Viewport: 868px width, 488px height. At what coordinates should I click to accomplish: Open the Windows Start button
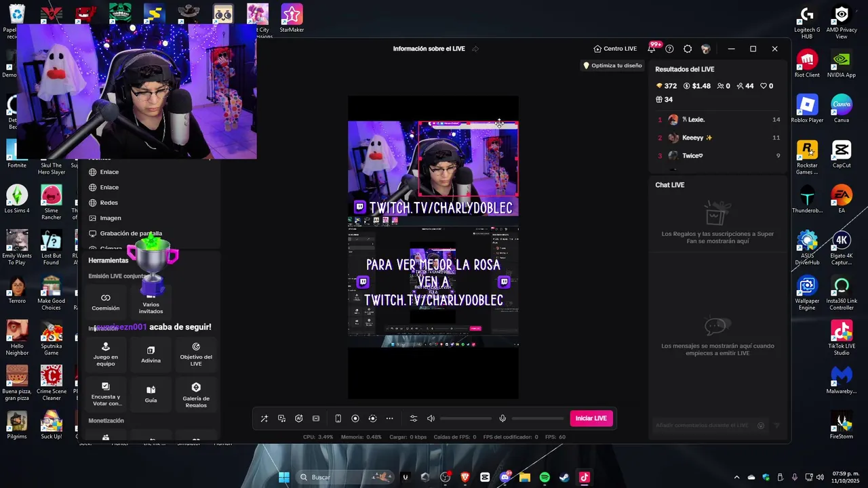pos(284,477)
